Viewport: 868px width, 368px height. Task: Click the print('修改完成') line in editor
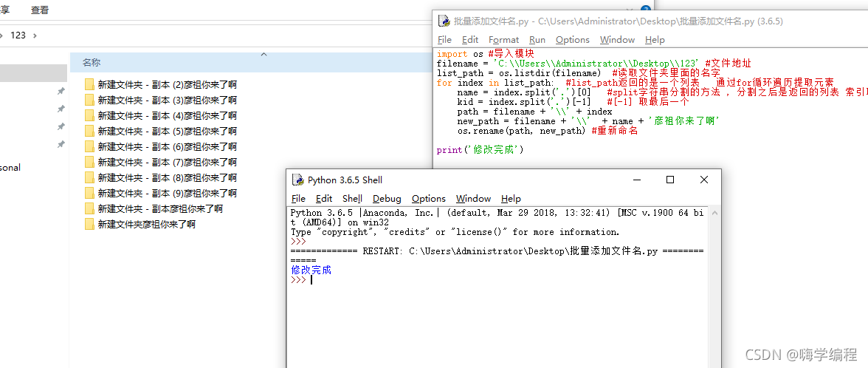[480, 150]
